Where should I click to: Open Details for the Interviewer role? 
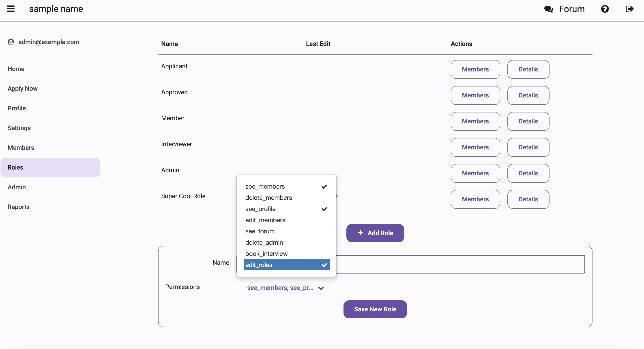pyautogui.click(x=528, y=147)
